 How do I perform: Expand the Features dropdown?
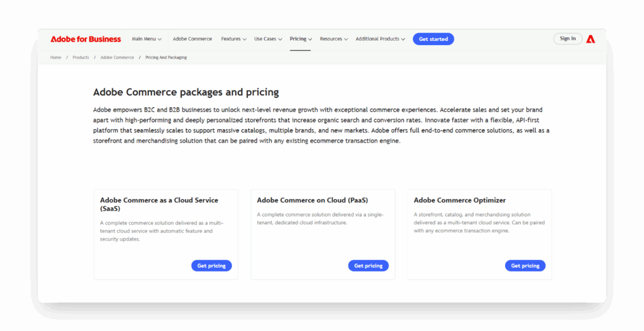(234, 39)
